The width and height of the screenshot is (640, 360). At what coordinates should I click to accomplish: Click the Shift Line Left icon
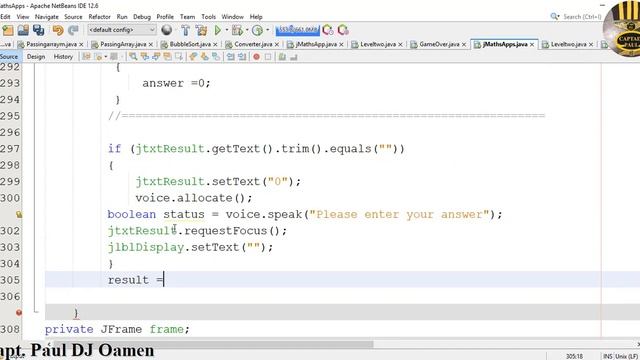231,57
